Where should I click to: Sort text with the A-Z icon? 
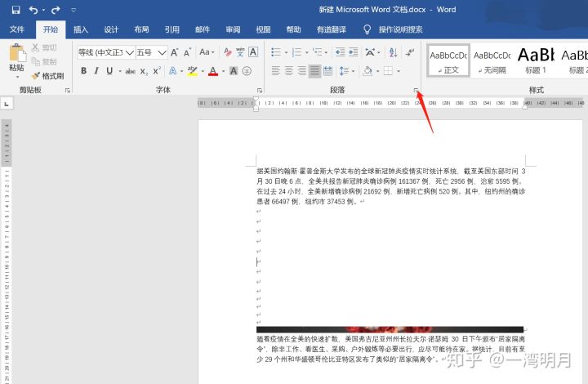coord(393,52)
